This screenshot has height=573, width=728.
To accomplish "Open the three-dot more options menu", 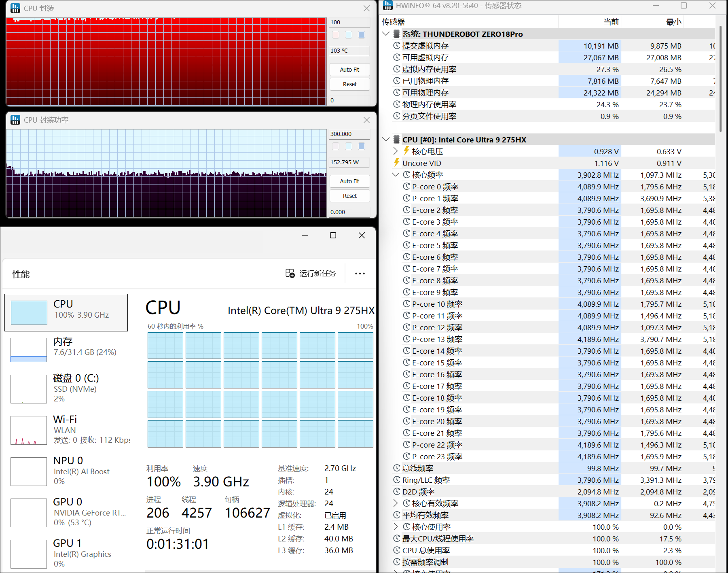I will coord(360,274).
